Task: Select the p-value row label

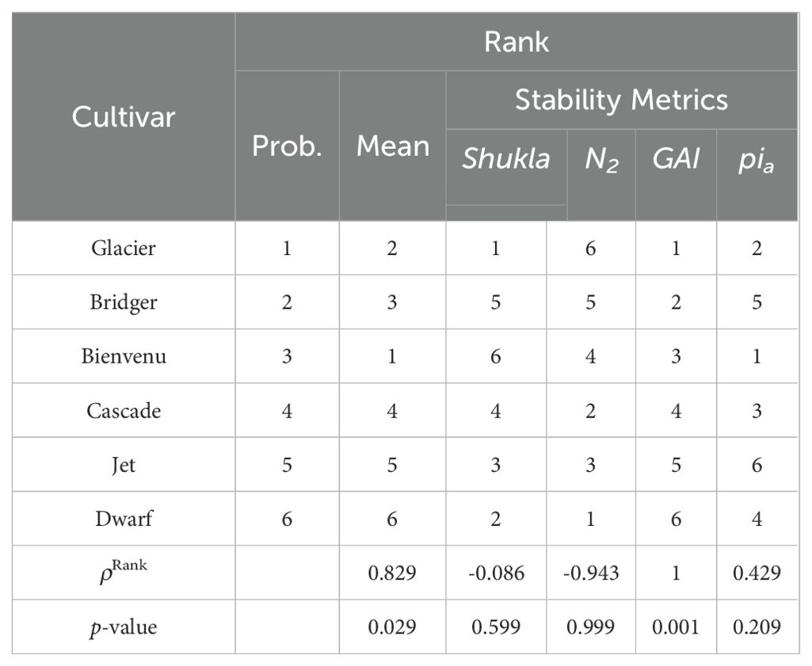Action: click(123, 627)
